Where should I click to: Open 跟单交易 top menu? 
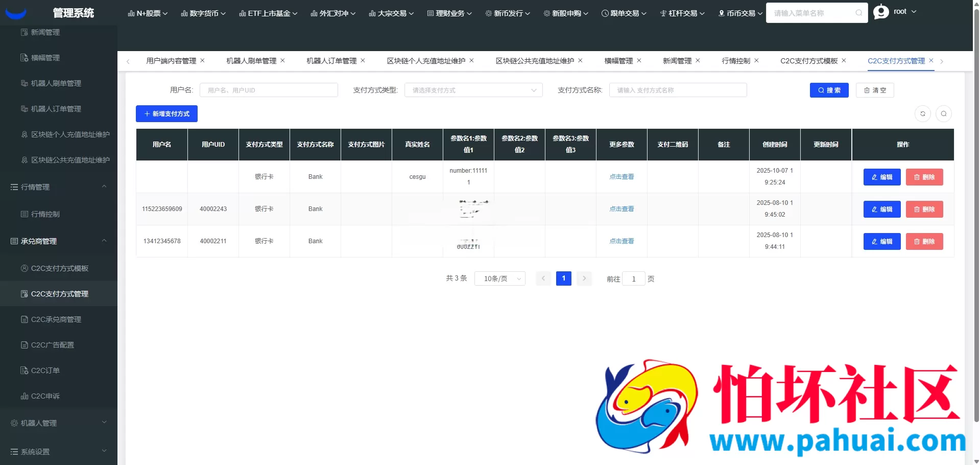(x=624, y=13)
